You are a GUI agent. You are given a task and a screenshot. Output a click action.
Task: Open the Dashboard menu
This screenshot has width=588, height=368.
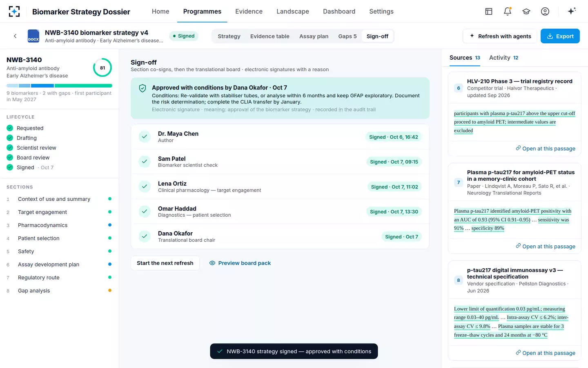pyautogui.click(x=339, y=11)
